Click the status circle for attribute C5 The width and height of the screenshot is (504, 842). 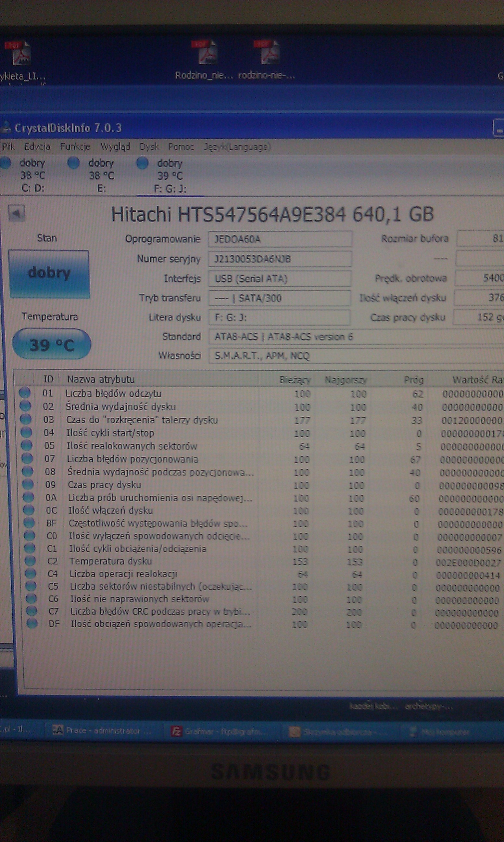31,586
